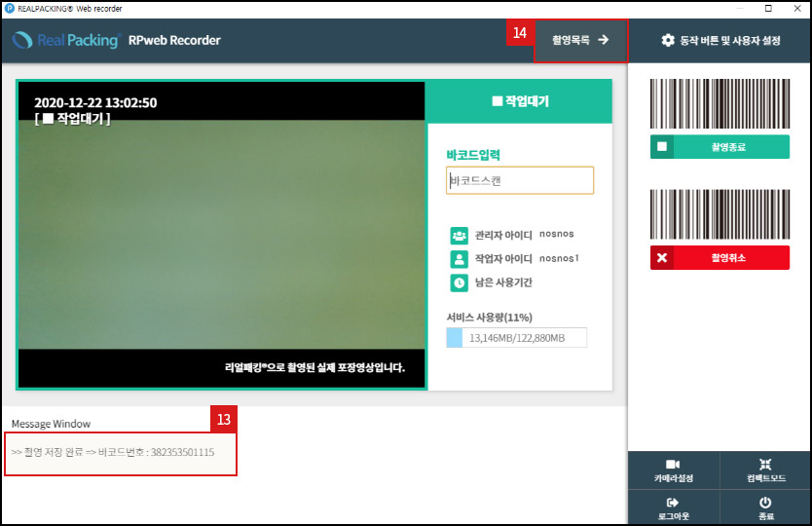Focus the 바코드스캔 barcode input field
The image size is (812, 526).
click(520, 180)
